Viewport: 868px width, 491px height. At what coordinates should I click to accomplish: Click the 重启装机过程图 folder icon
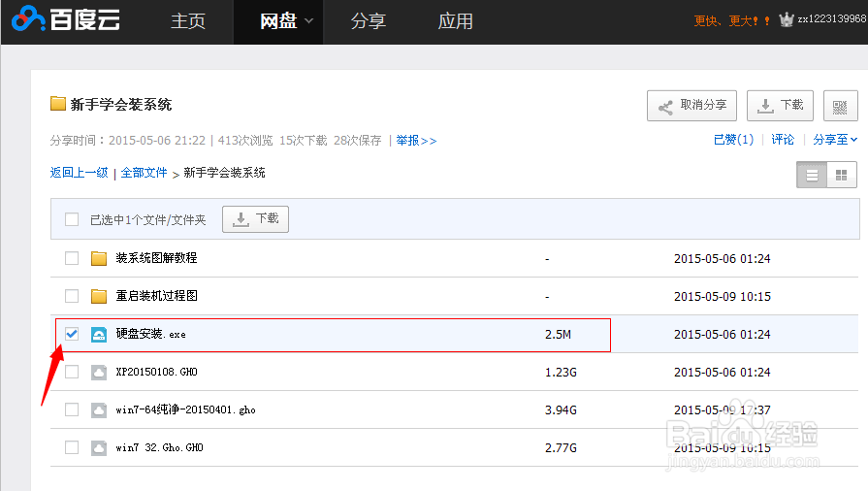click(x=99, y=296)
